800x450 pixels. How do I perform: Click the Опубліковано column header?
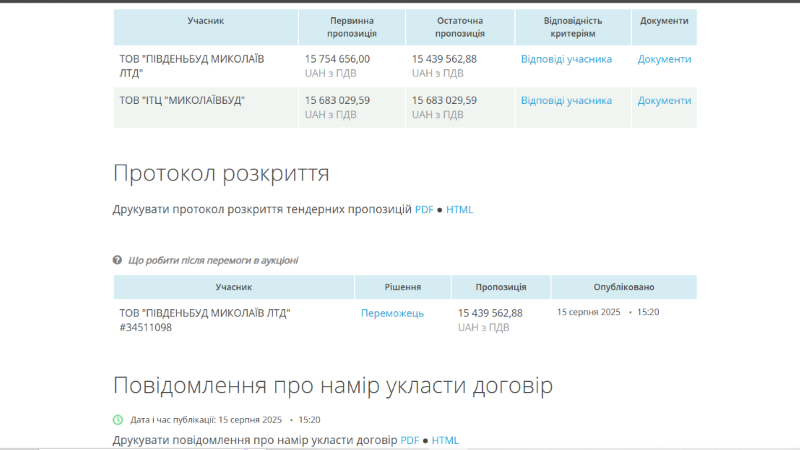point(623,287)
